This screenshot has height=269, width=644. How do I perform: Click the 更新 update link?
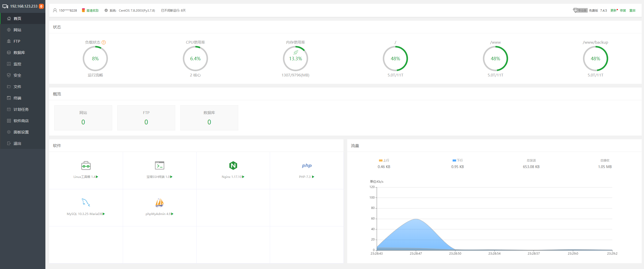pyautogui.click(x=613, y=11)
